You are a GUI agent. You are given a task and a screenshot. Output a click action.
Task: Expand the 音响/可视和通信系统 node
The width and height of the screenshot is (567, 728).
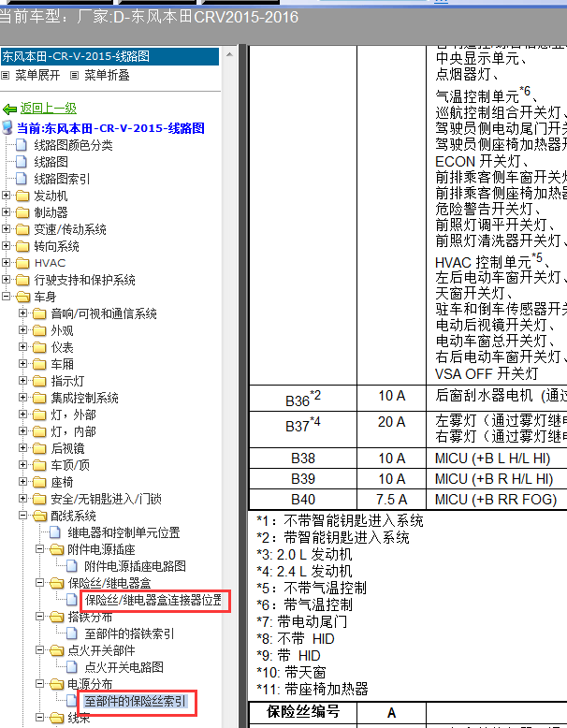[22, 313]
